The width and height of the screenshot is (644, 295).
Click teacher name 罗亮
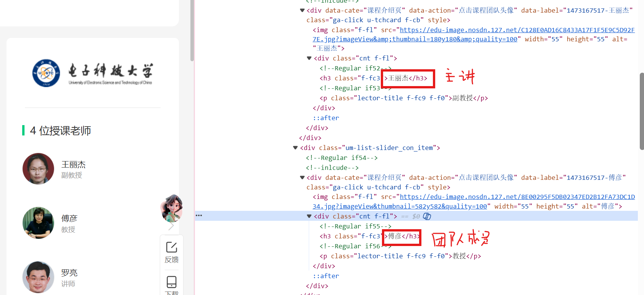coord(69,273)
